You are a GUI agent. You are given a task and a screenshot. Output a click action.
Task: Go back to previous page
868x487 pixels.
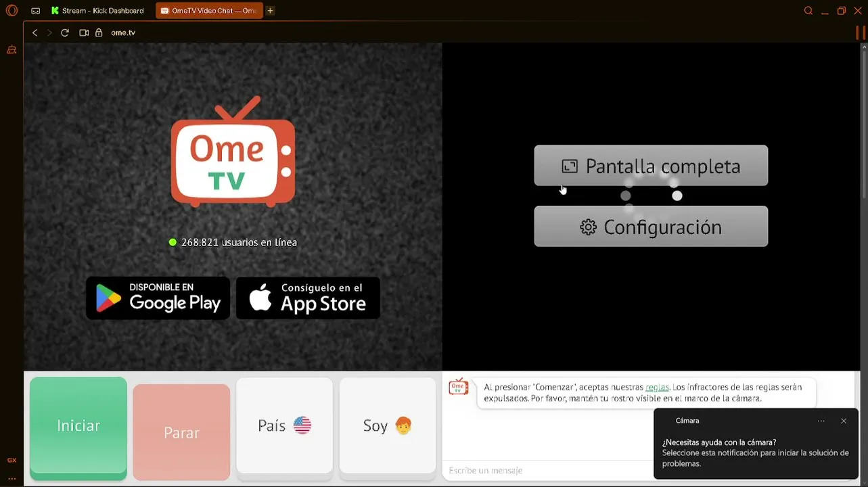(35, 32)
